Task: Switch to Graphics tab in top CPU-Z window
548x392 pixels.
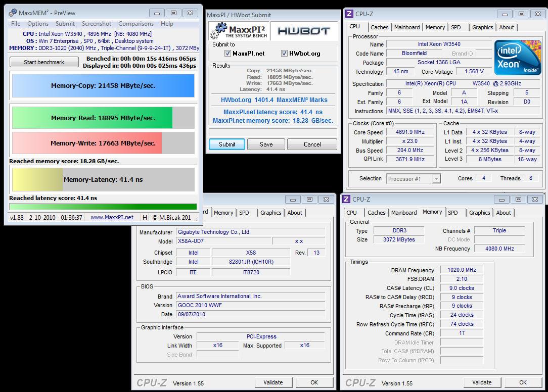Action: [482, 27]
